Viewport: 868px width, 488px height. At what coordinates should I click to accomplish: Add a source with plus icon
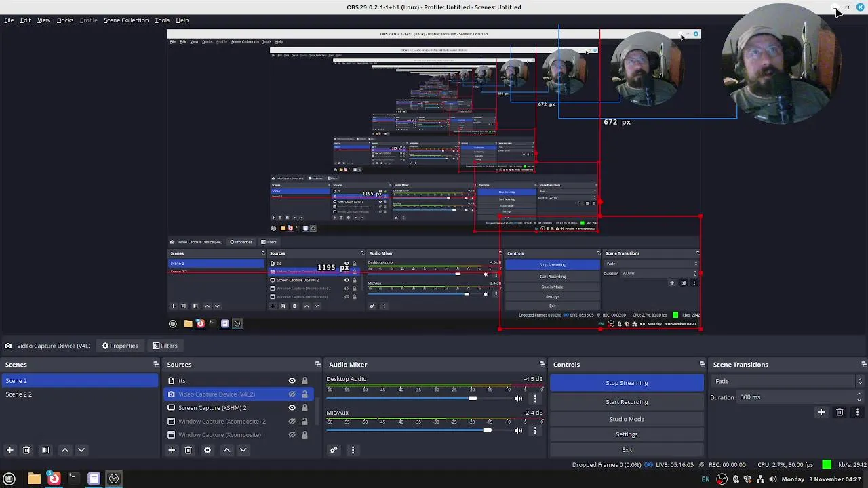172,450
